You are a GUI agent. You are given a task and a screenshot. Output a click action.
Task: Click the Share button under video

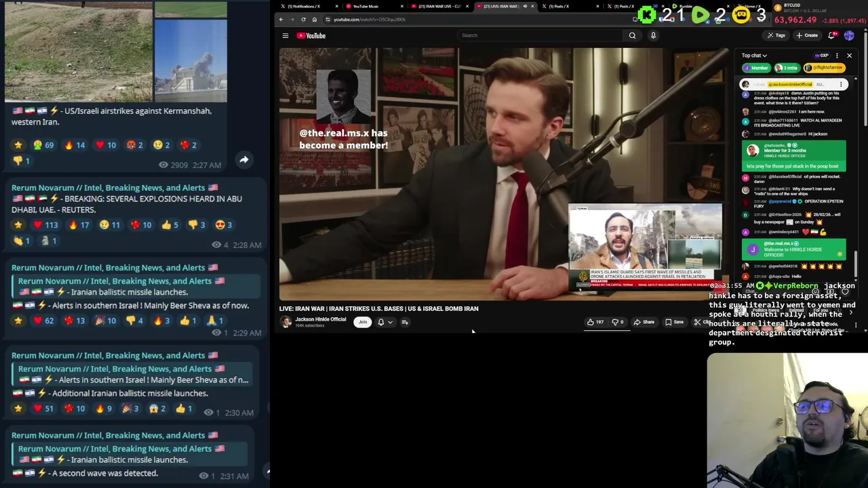click(644, 322)
